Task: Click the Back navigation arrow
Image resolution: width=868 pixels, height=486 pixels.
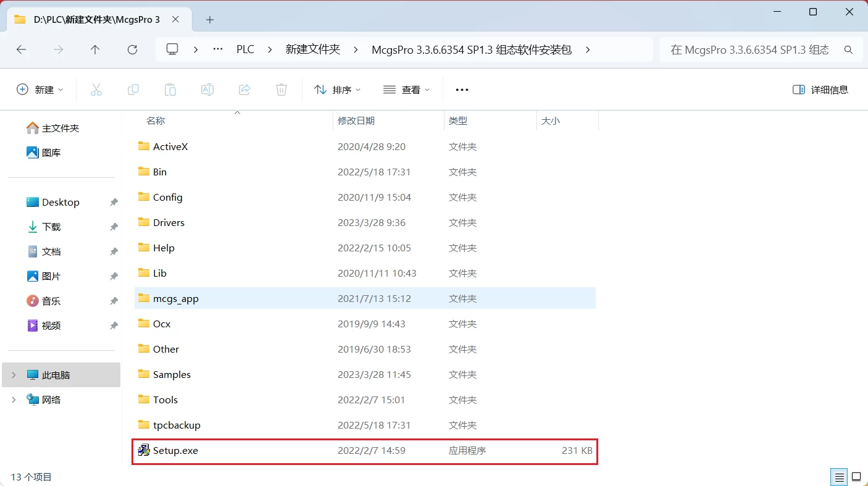Action: (x=22, y=49)
